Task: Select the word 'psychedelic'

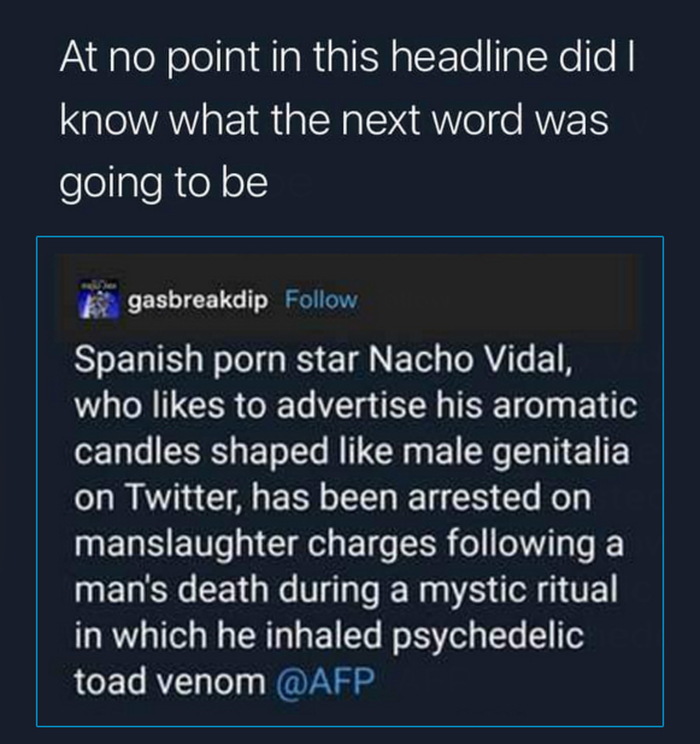Action: coord(489,636)
